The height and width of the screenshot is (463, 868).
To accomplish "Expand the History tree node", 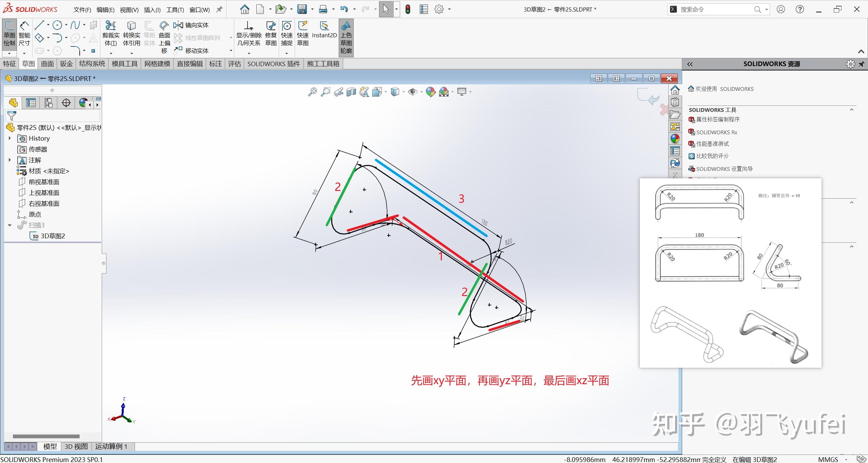I will click(9, 138).
